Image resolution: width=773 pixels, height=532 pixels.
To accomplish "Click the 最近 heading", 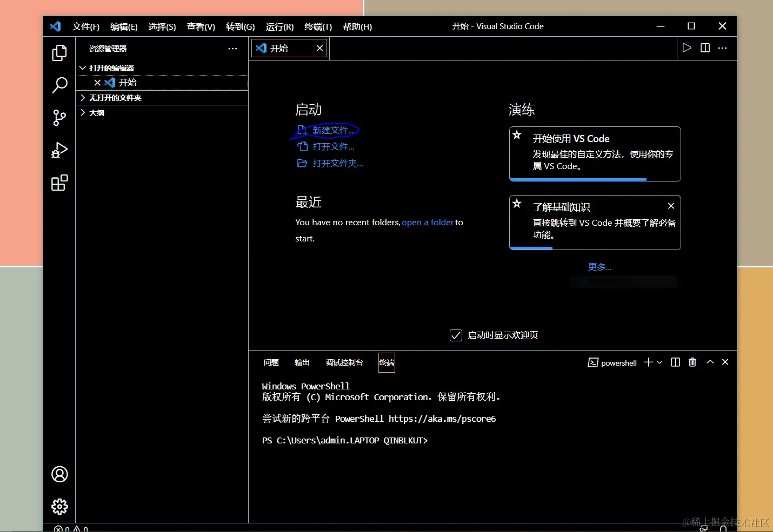I will [x=308, y=202].
